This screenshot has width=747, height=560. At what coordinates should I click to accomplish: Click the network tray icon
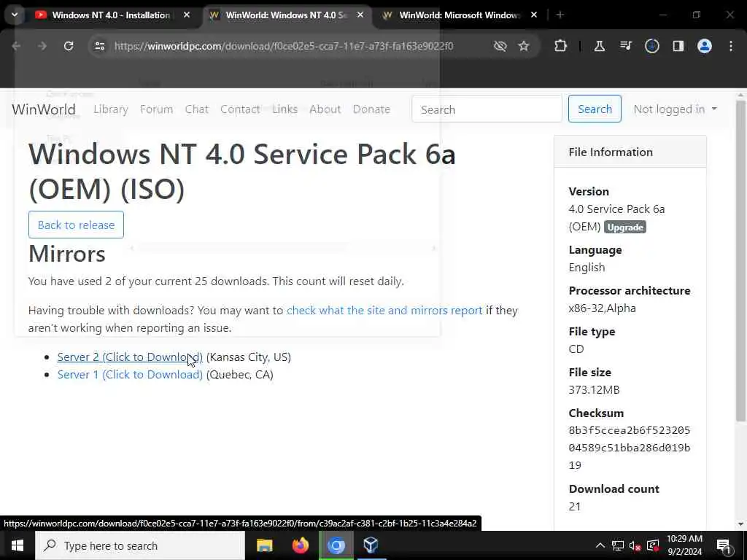pyautogui.click(x=617, y=545)
